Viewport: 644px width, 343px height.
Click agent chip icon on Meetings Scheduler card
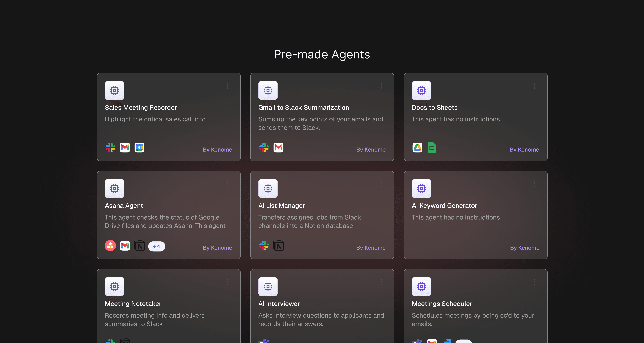point(421,287)
